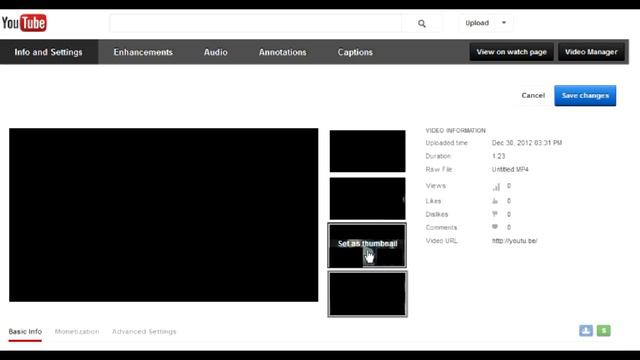Choose the thumbnail labeled Set as thumbnail
This screenshot has height=360, width=640.
[367, 245]
